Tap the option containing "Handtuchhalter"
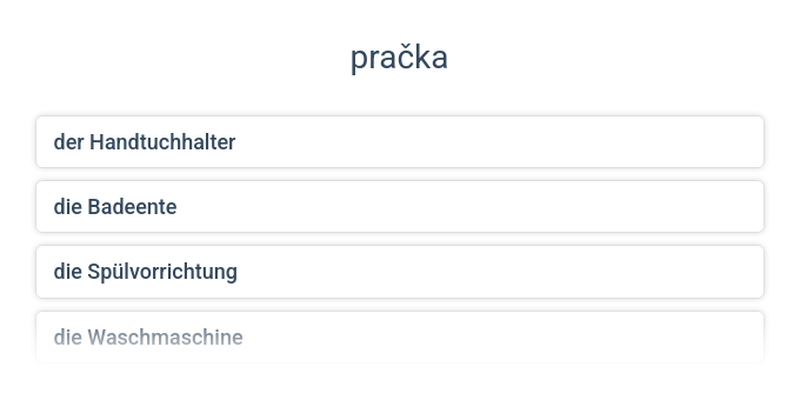The width and height of the screenshot is (800, 400). 400,142
